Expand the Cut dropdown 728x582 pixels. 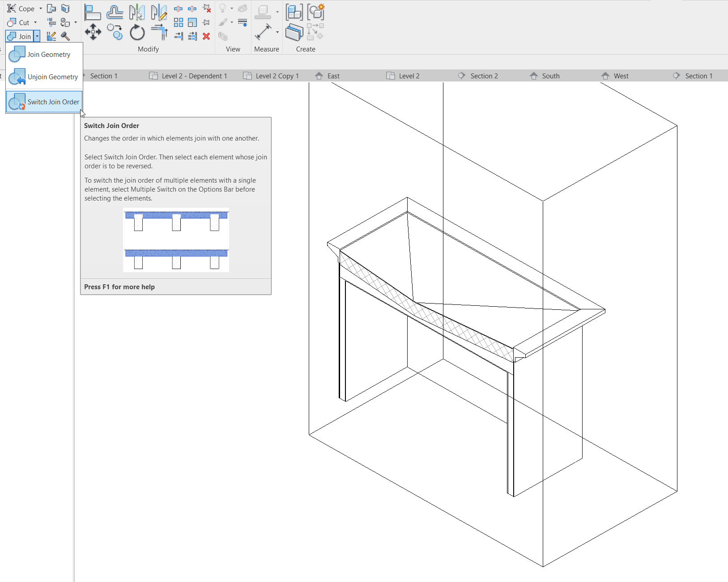tap(34, 22)
